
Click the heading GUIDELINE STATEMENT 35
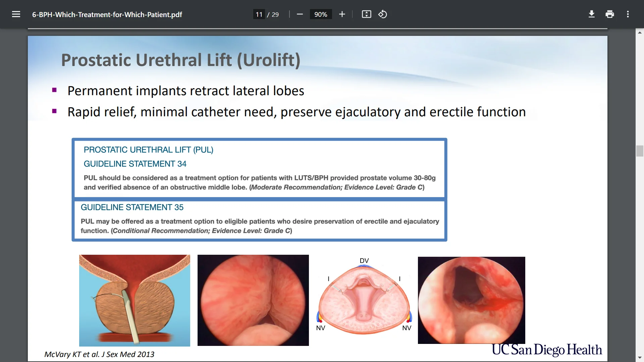pos(132,207)
